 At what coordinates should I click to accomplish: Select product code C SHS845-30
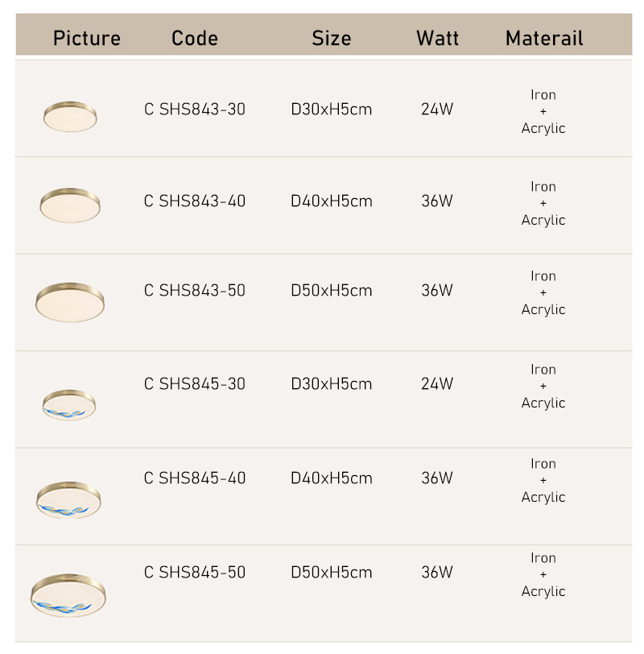195,383
